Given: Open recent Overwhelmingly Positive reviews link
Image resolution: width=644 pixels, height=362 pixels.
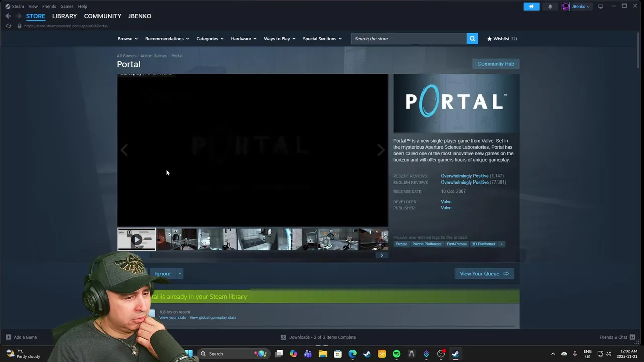Looking at the screenshot, I should click(464, 176).
